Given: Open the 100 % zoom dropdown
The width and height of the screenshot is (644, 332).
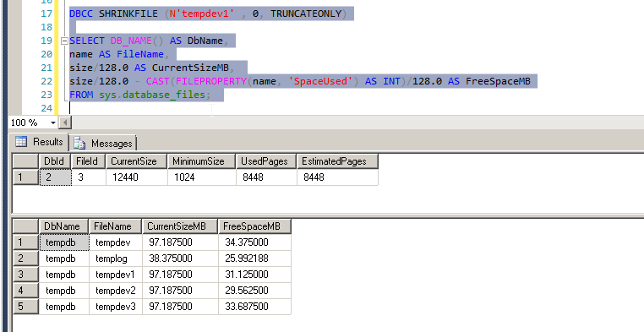Looking at the screenshot, I should click(53, 122).
